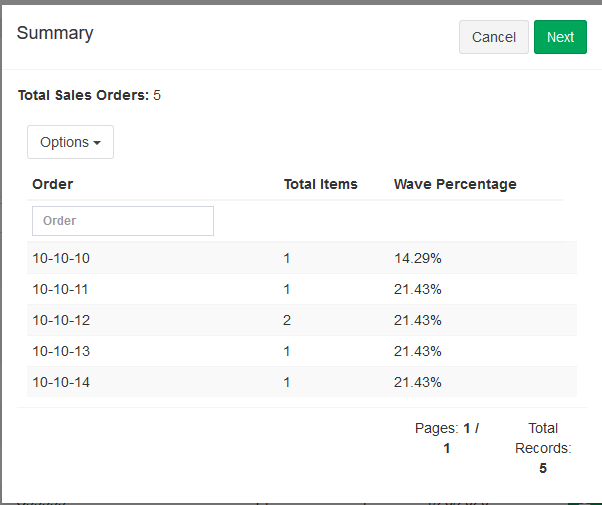Sort by the Total Items column header
This screenshot has height=505, width=602.
tap(320, 184)
